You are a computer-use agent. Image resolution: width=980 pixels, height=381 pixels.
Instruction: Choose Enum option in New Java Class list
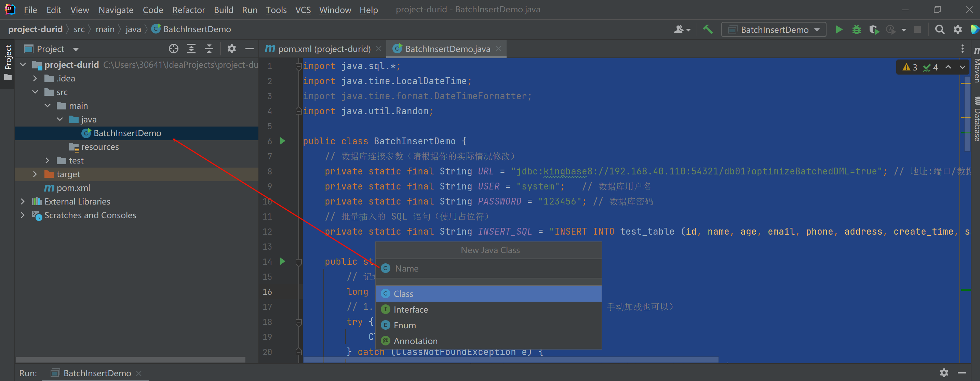405,325
